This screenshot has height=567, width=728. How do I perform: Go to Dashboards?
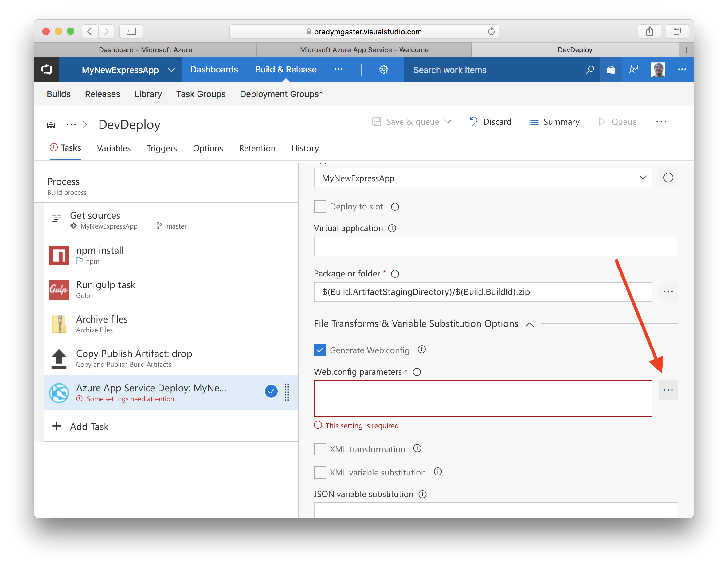pyautogui.click(x=214, y=69)
